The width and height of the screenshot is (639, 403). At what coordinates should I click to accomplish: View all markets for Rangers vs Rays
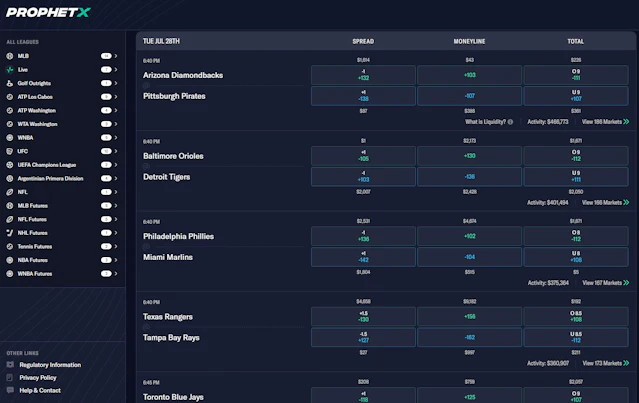click(x=605, y=363)
